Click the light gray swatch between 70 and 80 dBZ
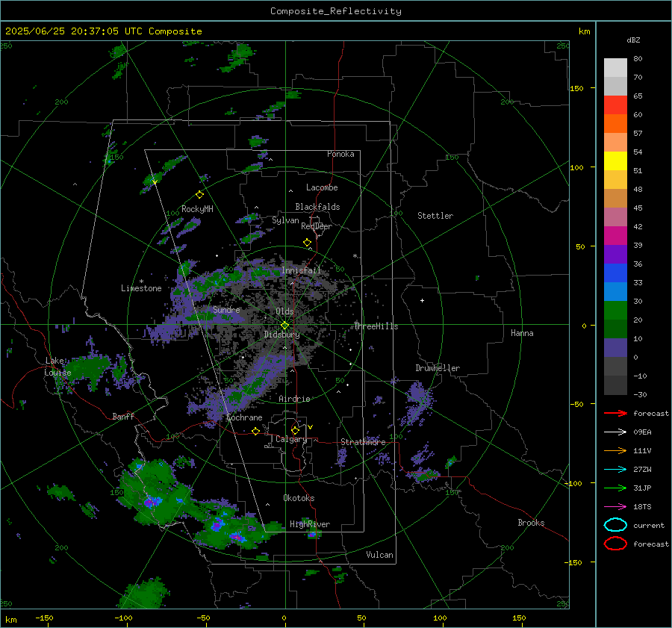 [x=615, y=67]
